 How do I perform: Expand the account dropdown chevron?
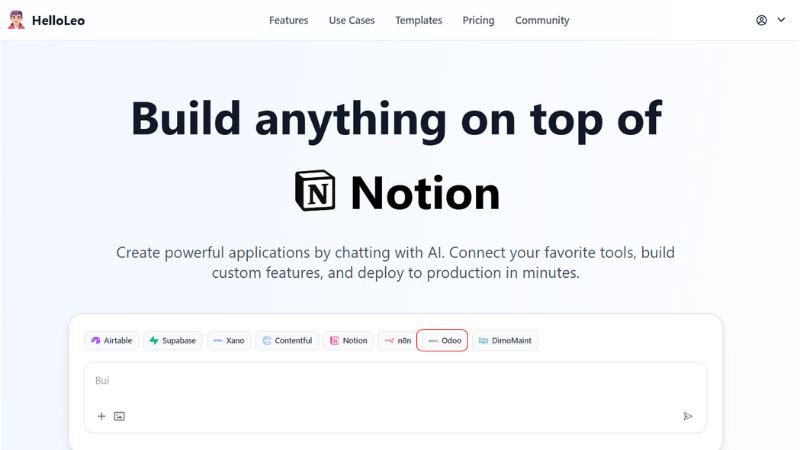point(781,20)
